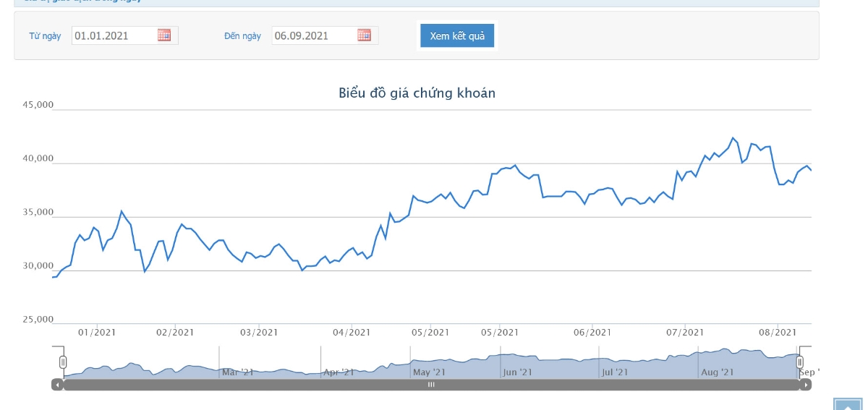Click the 07/2021 x-axis label
This screenshot has width=868, height=410.
click(685, 333)
